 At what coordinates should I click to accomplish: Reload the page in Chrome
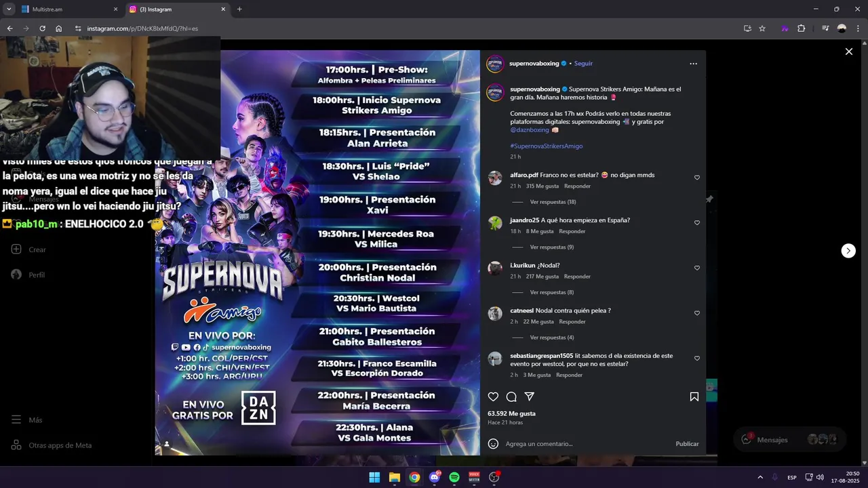[42, 28]
